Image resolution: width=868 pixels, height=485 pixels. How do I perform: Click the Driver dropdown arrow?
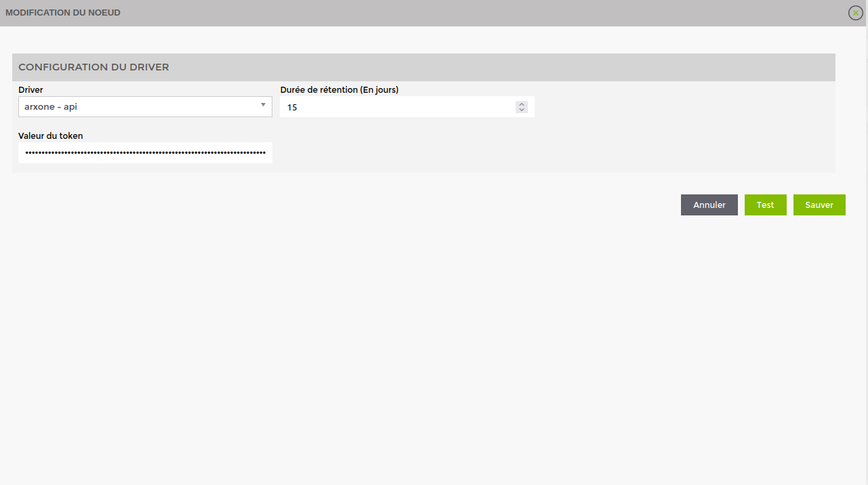click(263, 105)
